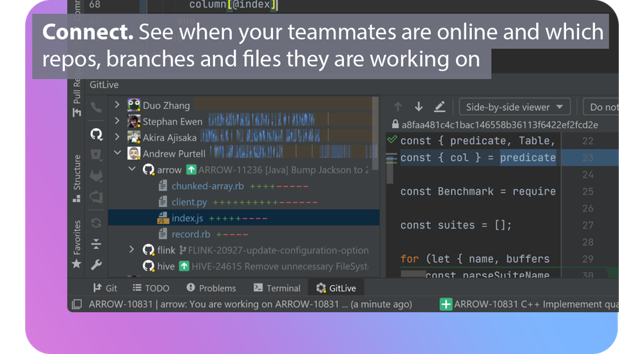Click HIVE-24615 Remove unnecessary branch text
This screenshot has height=354, width=644.
[279, 266]
